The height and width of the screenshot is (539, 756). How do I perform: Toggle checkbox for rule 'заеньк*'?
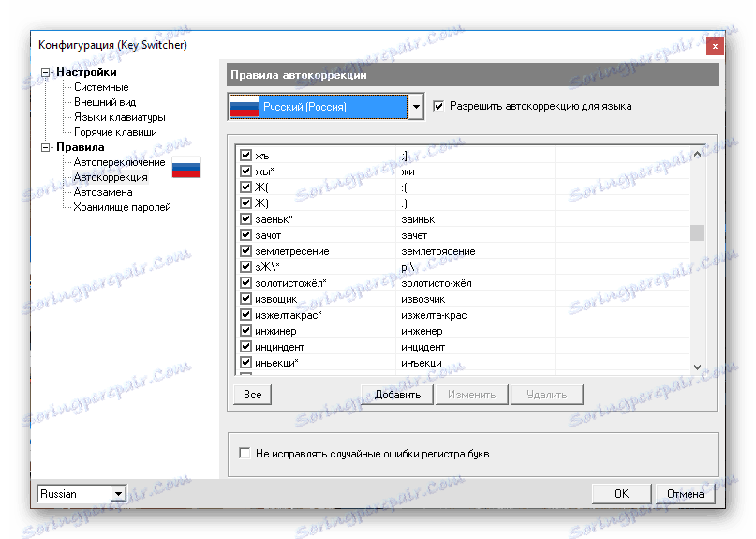pyautogui.click(x=245, y=219)
